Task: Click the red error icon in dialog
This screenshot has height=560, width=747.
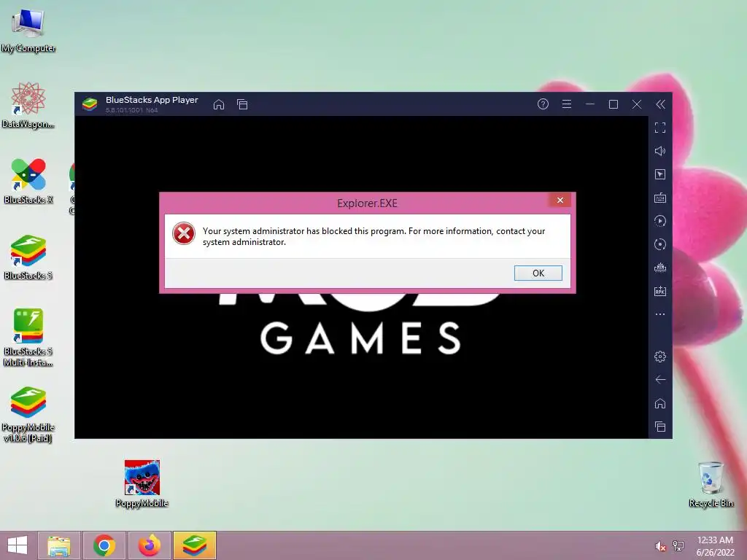Action: click(184, 234)
